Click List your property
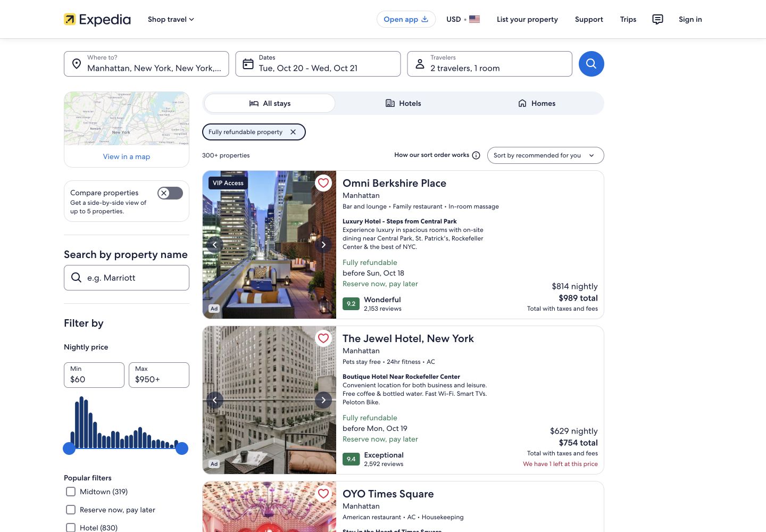The width and height of the screenshot is (766, 532). click(527, 19)
